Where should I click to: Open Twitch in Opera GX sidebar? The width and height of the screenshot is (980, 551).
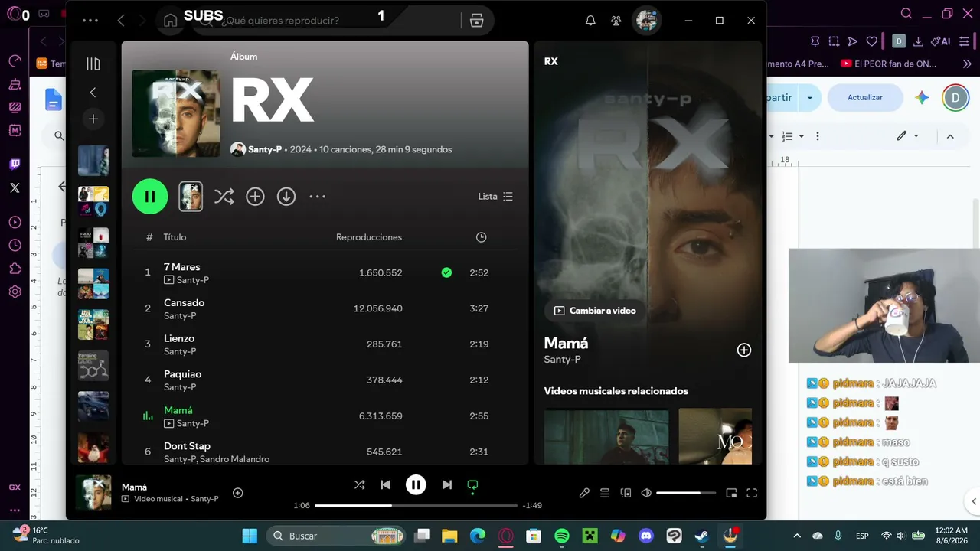click(15, 164)
